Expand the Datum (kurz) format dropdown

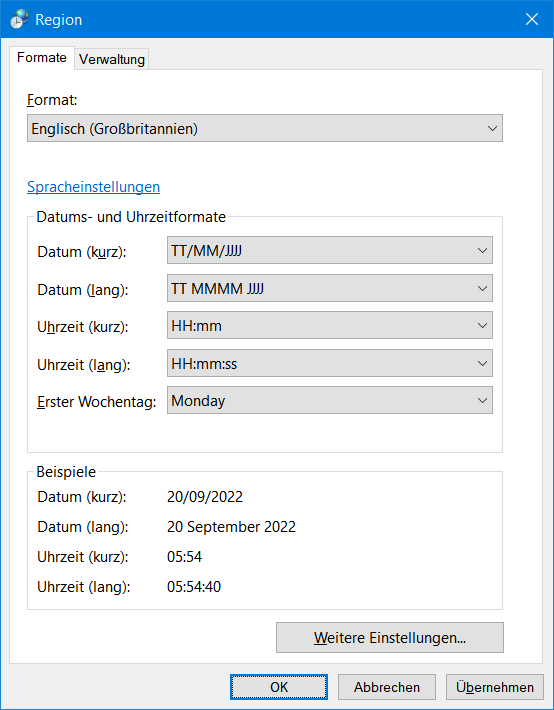[x=329, y=250]
